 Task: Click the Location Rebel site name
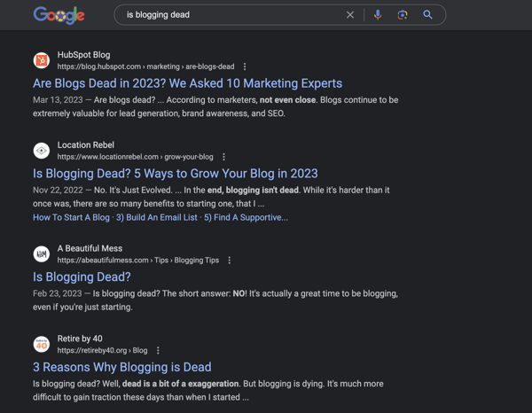(x=86, y=145)
